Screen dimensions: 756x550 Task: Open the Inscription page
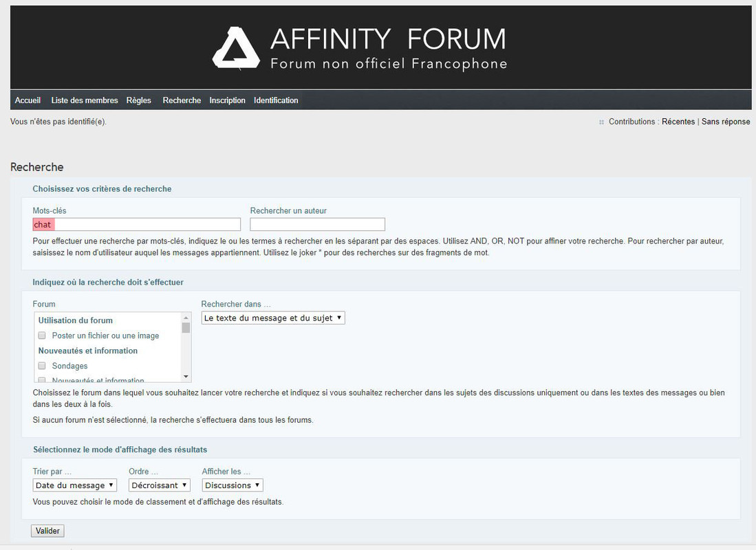pyautogui.click(x=227, y=100)
